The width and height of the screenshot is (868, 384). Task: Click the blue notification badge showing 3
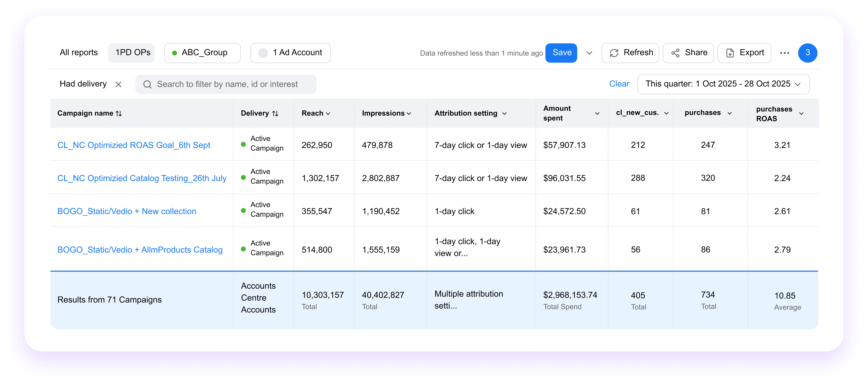click(x=807, y=53)
